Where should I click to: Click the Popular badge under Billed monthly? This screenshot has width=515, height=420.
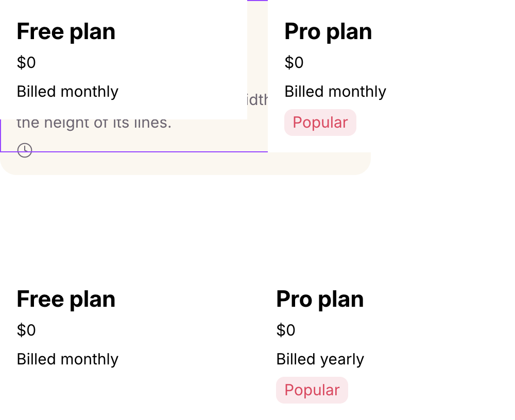(x=320, y=122)
